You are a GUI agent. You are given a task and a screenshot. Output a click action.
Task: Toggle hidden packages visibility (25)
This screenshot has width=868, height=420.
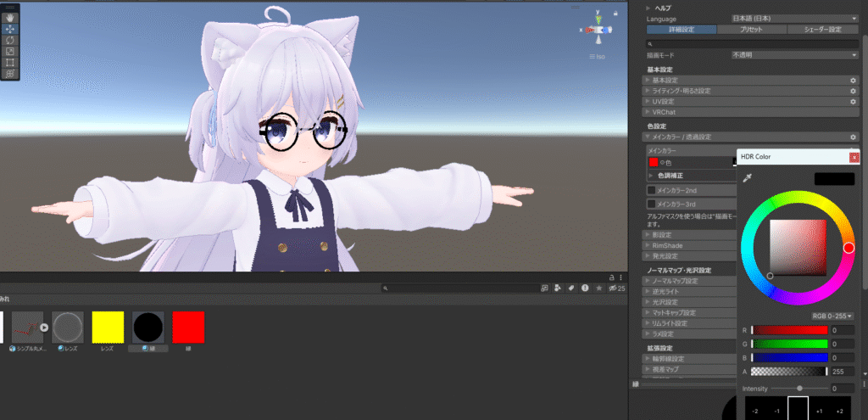click(x=617, y=288)
